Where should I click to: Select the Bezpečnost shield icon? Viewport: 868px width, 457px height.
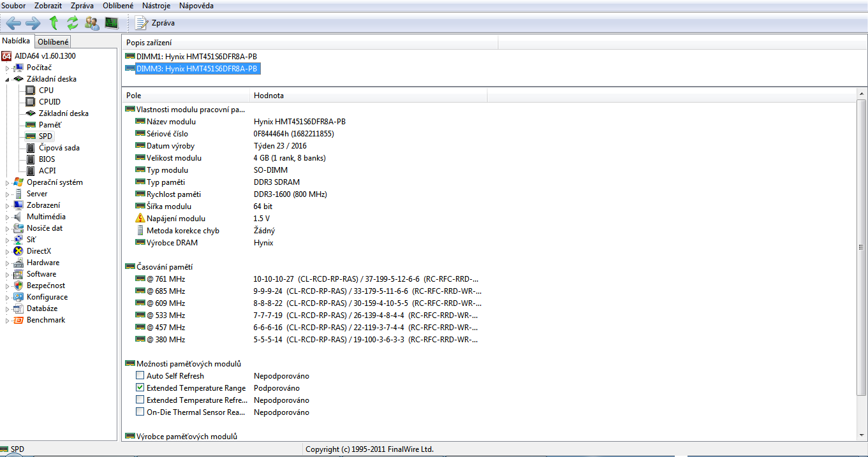click(18, 286)
